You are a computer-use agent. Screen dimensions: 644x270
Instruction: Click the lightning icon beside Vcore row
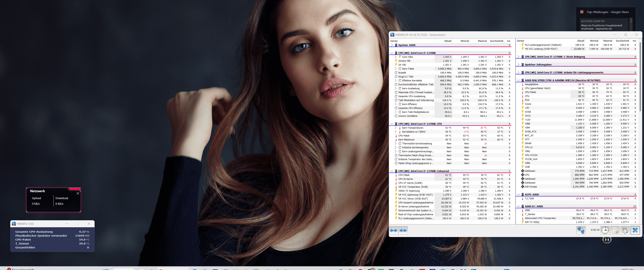(x=523, y=104)
